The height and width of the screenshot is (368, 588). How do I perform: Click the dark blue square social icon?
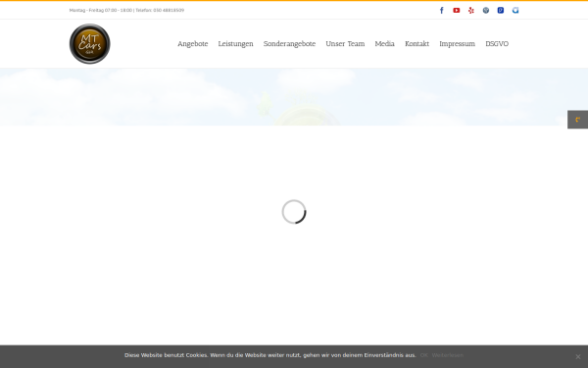(501, 10)
